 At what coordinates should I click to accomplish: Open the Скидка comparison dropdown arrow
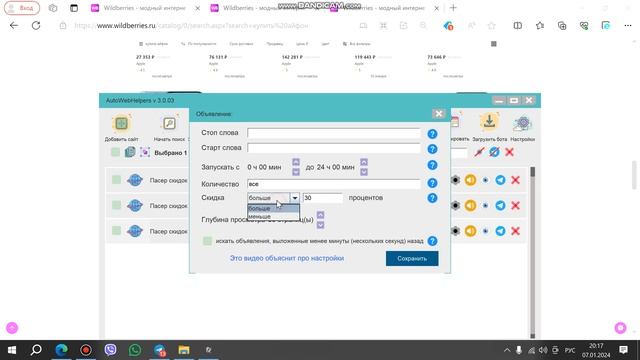click(295, 198)
